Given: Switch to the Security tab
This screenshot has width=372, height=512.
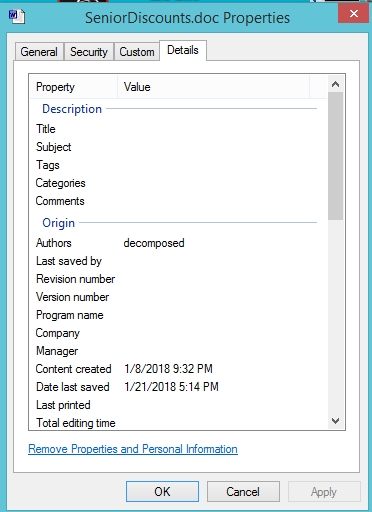Looking at the screenshot, I should point(89,52).
